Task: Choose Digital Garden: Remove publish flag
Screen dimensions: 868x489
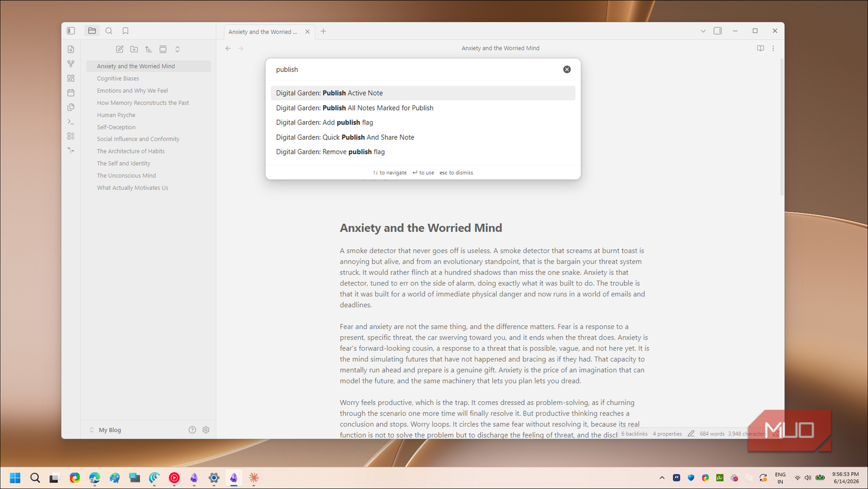Action: click(423, 152)
